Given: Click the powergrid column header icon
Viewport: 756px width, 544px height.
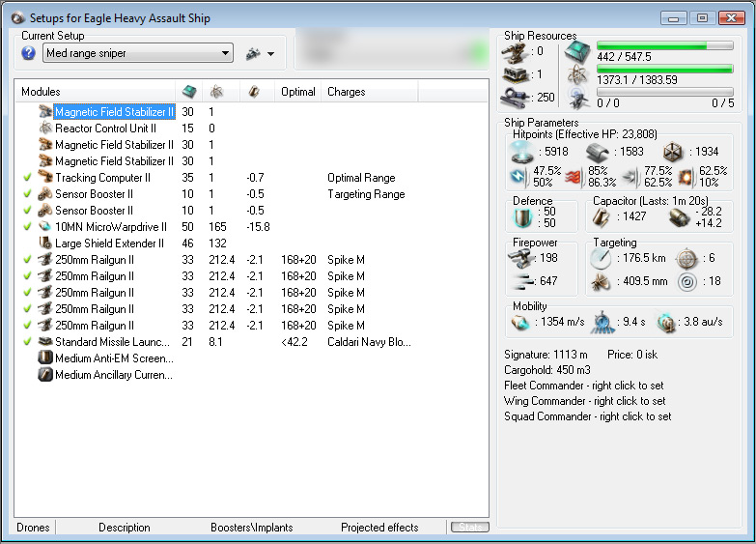Looking at the screenshot, I should coord(217,91).
